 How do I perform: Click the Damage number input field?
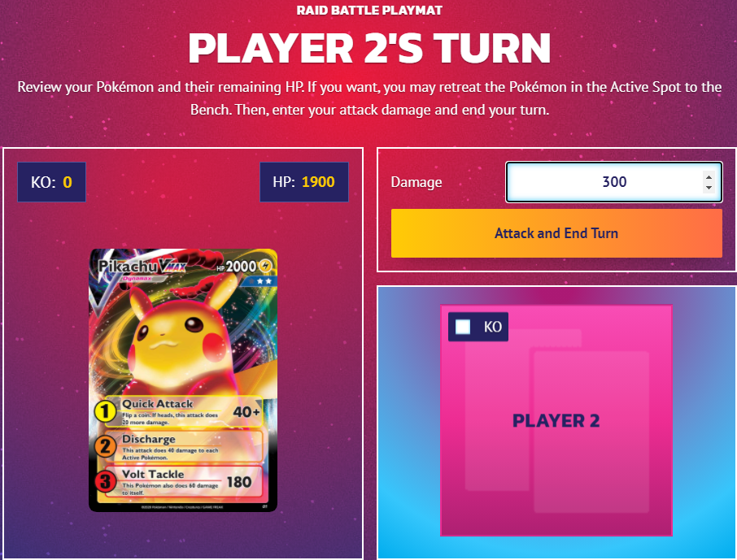point(613,182)
